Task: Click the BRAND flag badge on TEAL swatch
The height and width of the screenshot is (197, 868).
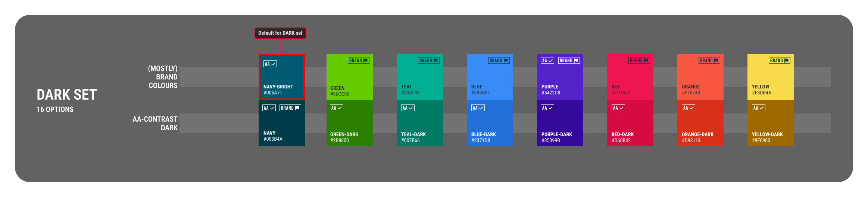Action: point(428,60)
